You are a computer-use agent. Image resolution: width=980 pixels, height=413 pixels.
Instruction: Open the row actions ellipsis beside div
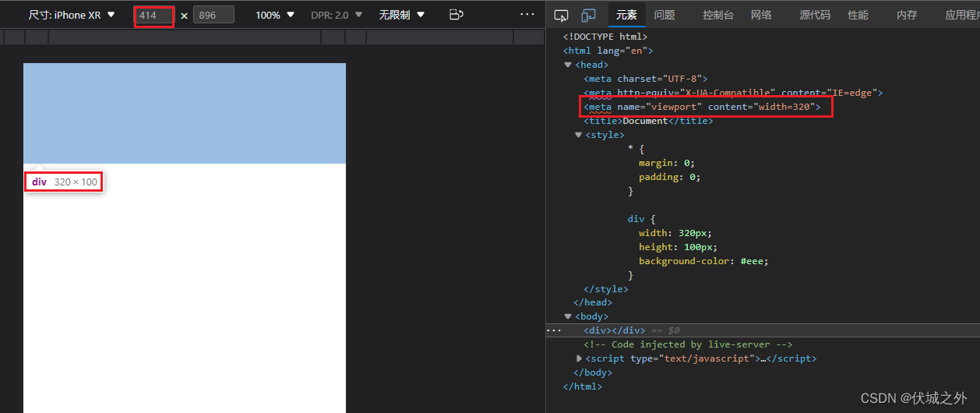[x=553, y=330]
